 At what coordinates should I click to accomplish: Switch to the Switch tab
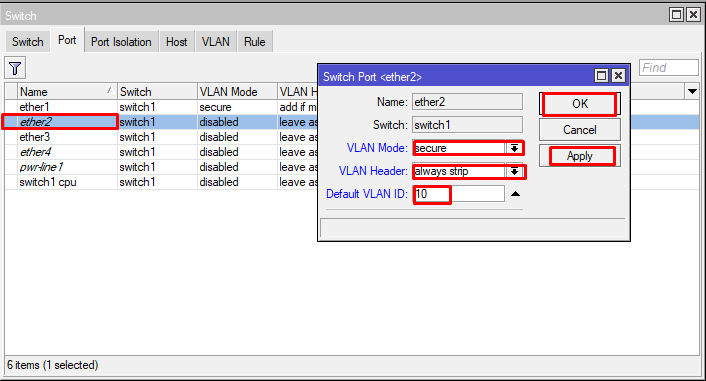[28, 42]
